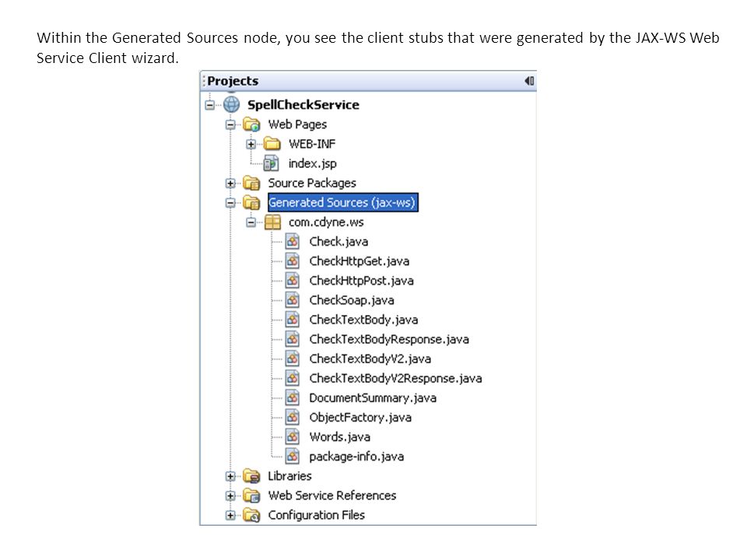
Task: Minimize the Projects panel with the arrow icon
Action: (529, 81)
